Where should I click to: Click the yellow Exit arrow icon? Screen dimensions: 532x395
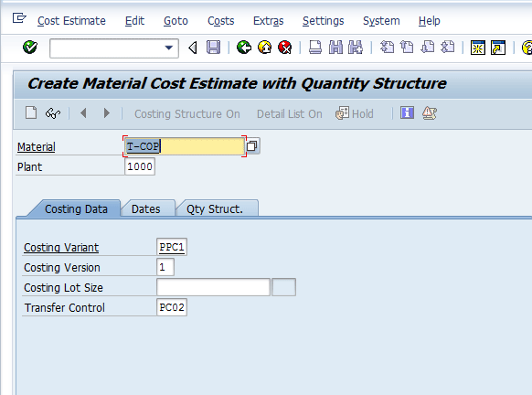point(265,48)
